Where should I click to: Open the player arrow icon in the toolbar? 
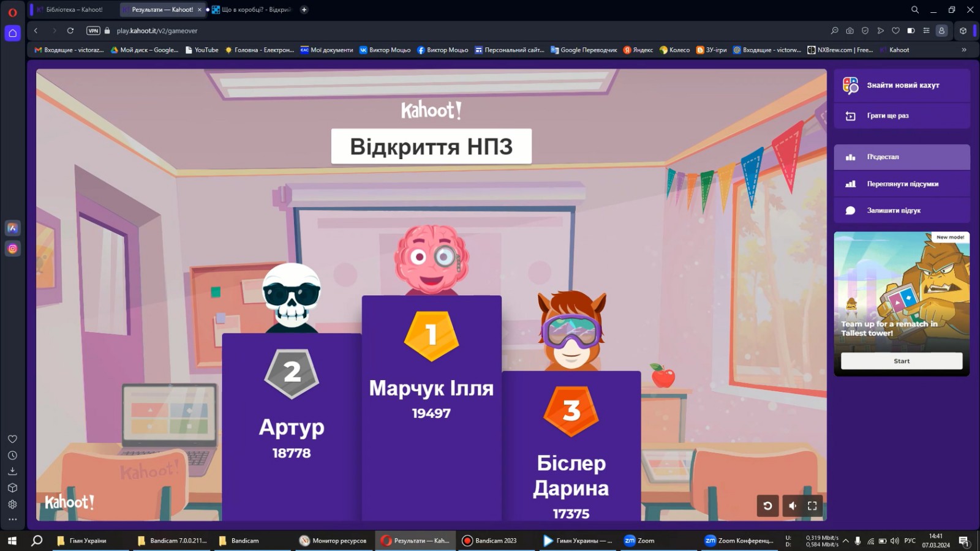coord(880,31)
